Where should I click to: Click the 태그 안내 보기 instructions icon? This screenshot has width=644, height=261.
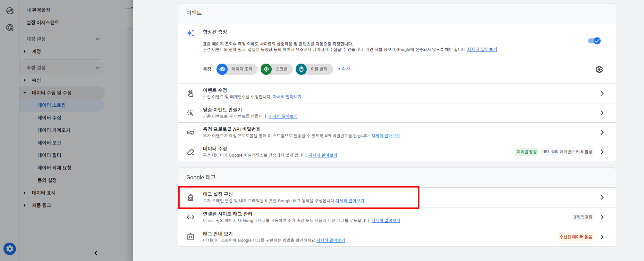click(x=190, y=237)
